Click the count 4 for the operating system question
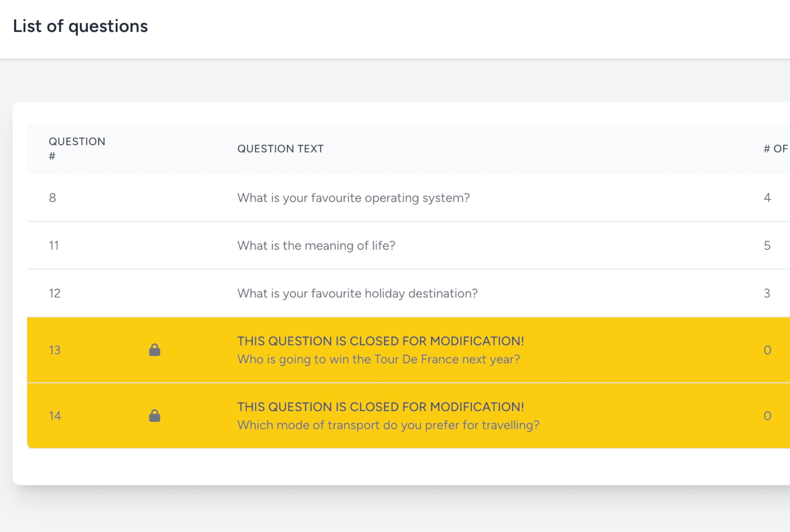790x532 pixels. [767, 198]
